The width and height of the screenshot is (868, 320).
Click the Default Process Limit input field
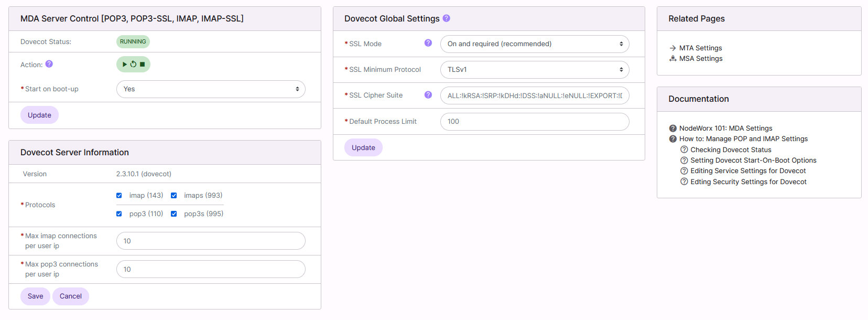[535, 122]
